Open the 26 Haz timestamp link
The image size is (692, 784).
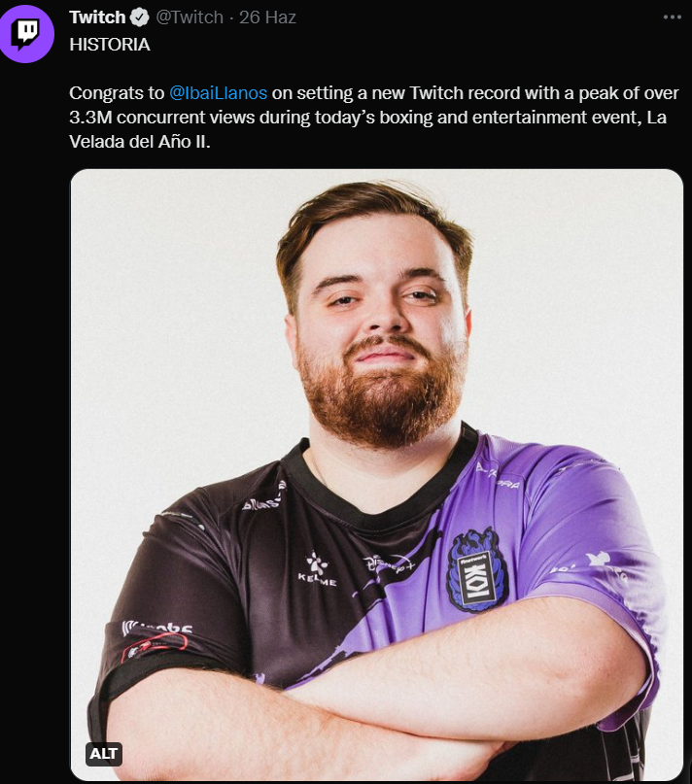pyautogui.click(x=267, y=17)
